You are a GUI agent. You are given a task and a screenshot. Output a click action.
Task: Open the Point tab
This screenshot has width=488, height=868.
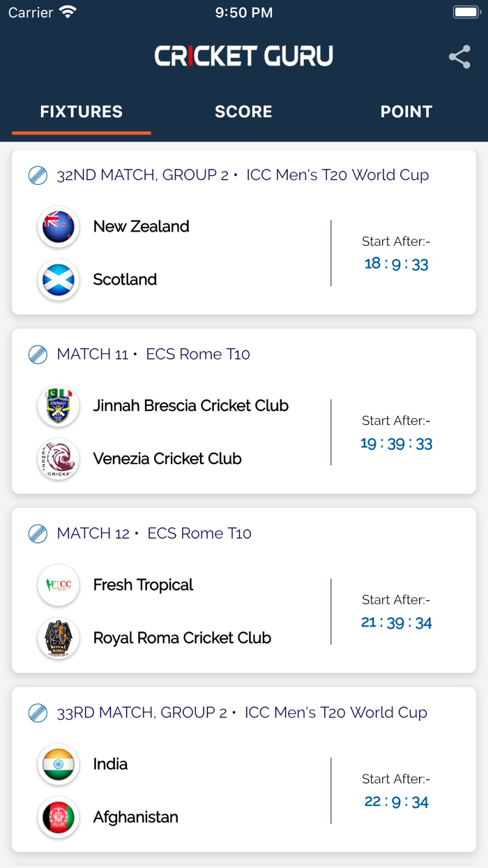pos(406,112)
